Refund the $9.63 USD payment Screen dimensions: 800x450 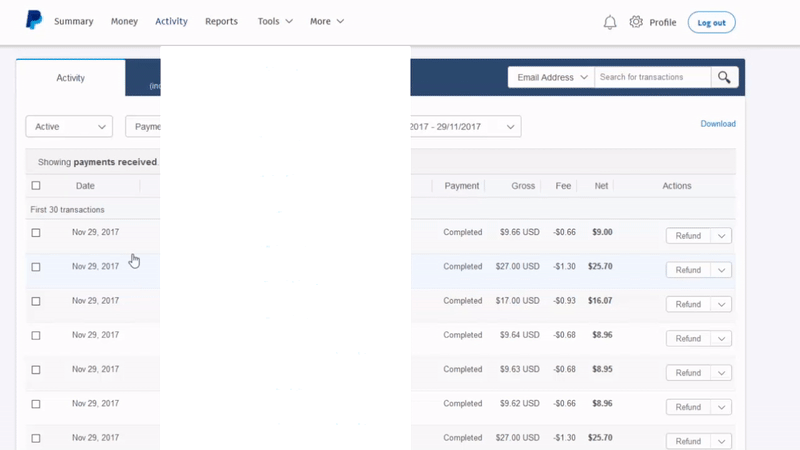688,372
